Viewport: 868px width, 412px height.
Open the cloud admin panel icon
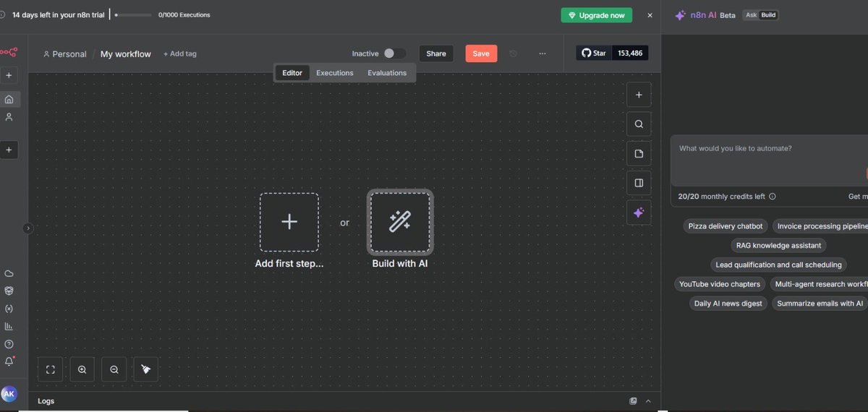(x=9, y=273)
